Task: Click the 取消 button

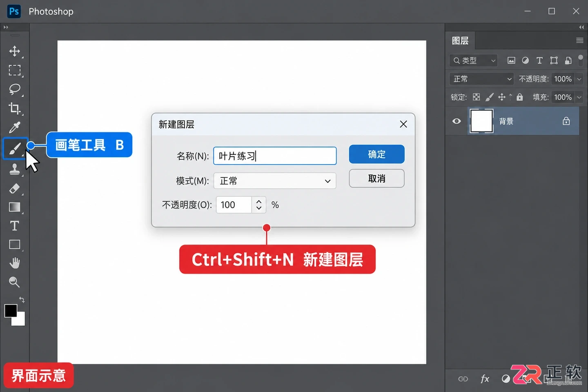Action: [x=376, y=178]
